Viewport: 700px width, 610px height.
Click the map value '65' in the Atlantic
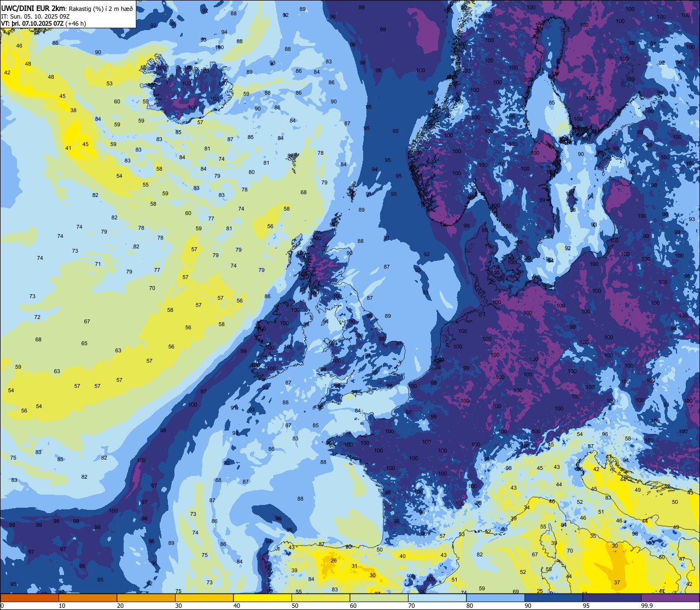[x=84, y=344]
